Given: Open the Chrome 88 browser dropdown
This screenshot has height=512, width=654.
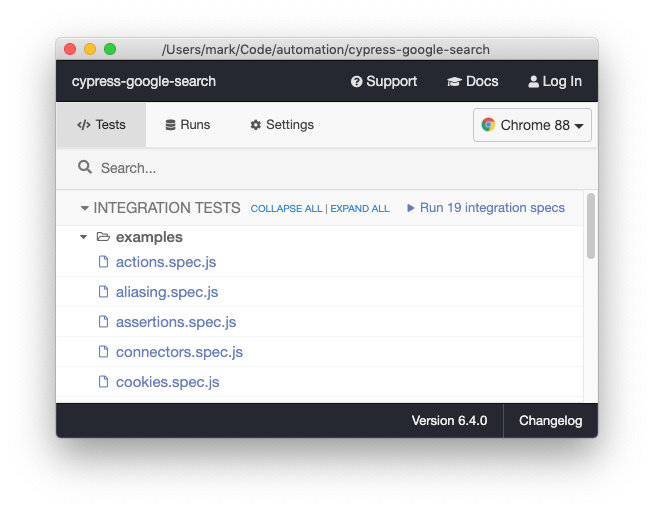Looking at the screenshot, I should pos(532,125).
